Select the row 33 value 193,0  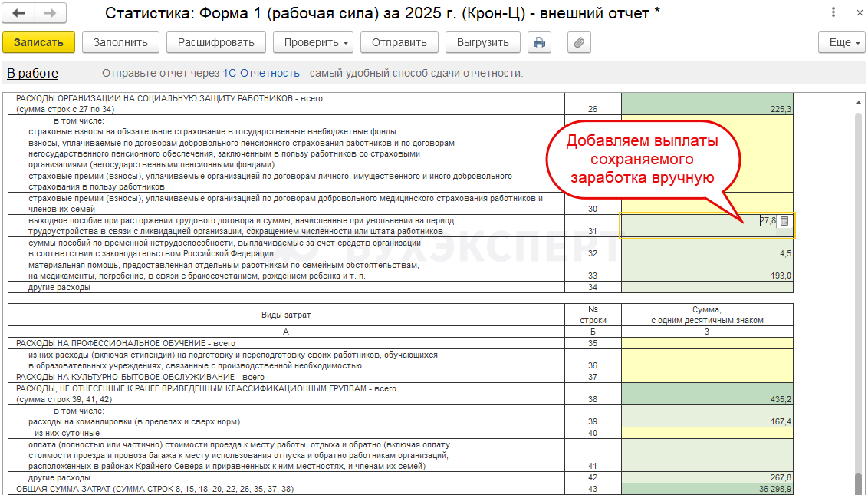[708, 270]
